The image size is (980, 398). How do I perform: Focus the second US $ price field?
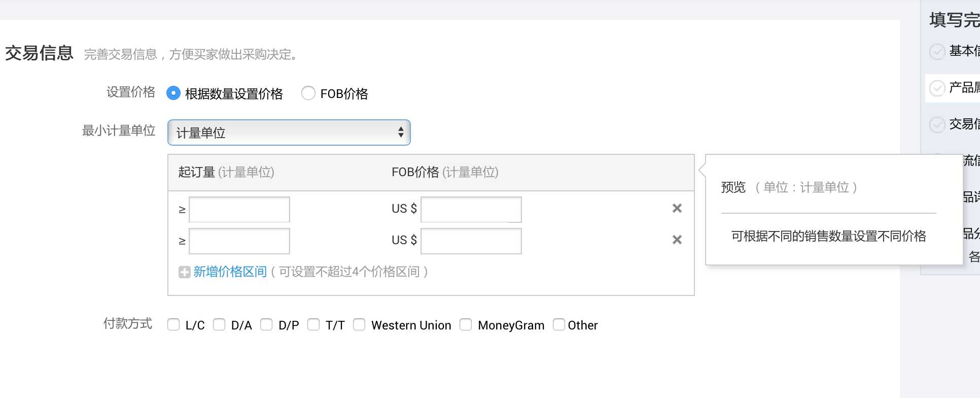point(471,241)
